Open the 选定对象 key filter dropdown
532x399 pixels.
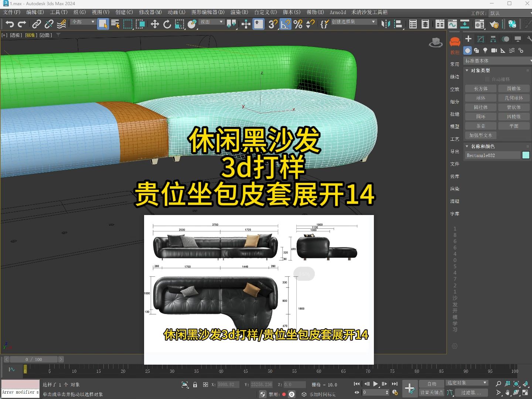coord(467,383)
